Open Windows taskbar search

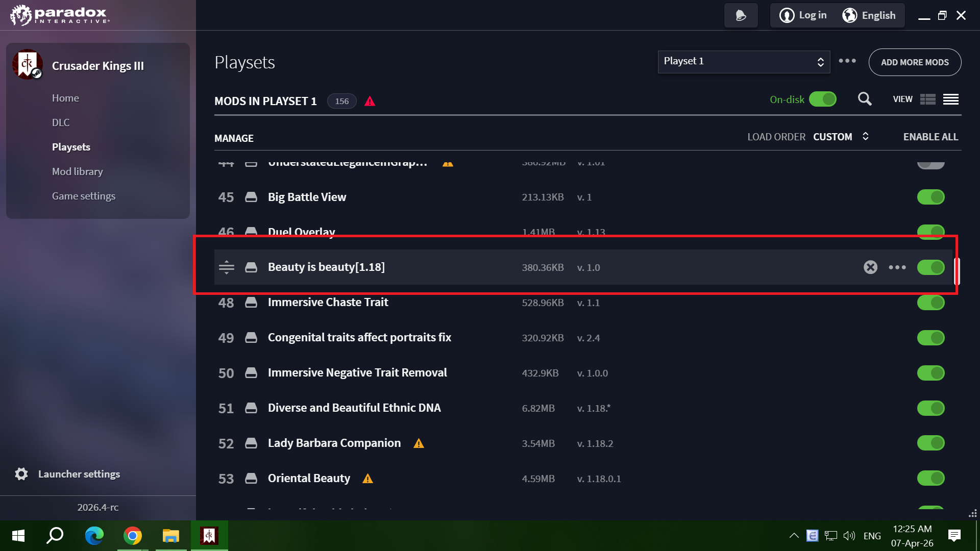[55, 536]
